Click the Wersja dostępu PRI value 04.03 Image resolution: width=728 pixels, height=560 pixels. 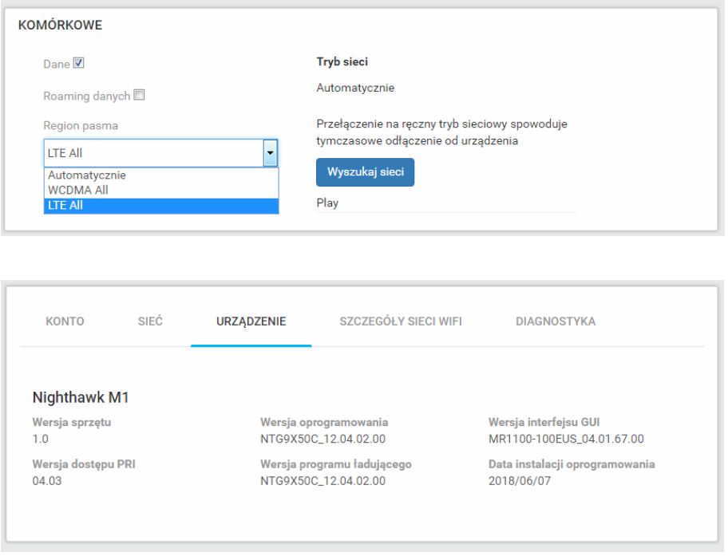(x=45, y=480)
